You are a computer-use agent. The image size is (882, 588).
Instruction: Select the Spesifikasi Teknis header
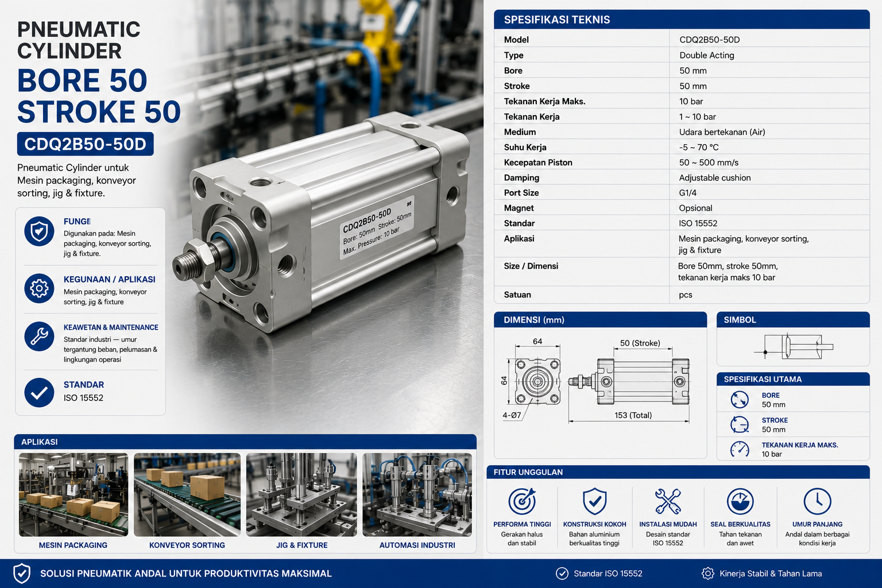682,20
